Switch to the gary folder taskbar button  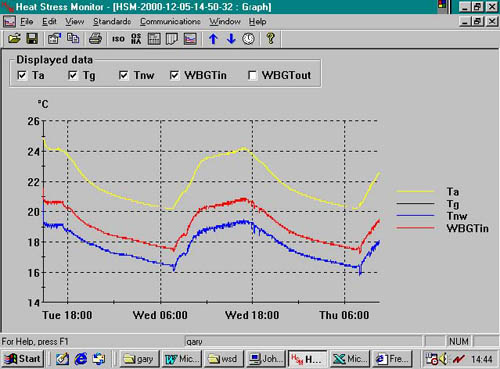pos(139,359)
